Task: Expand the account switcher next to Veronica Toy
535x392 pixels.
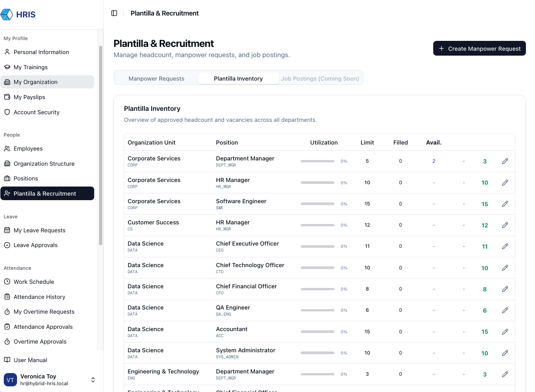Action: point(93,380)
